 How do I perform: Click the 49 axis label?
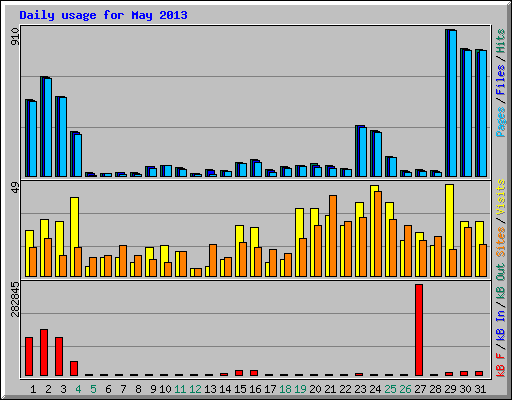[x=15, y=188]
